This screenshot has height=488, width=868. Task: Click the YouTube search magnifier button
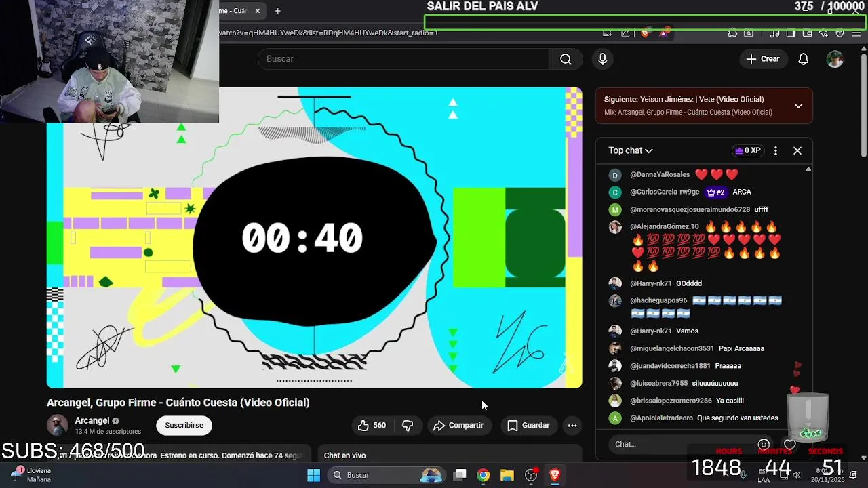click(566, 59)
